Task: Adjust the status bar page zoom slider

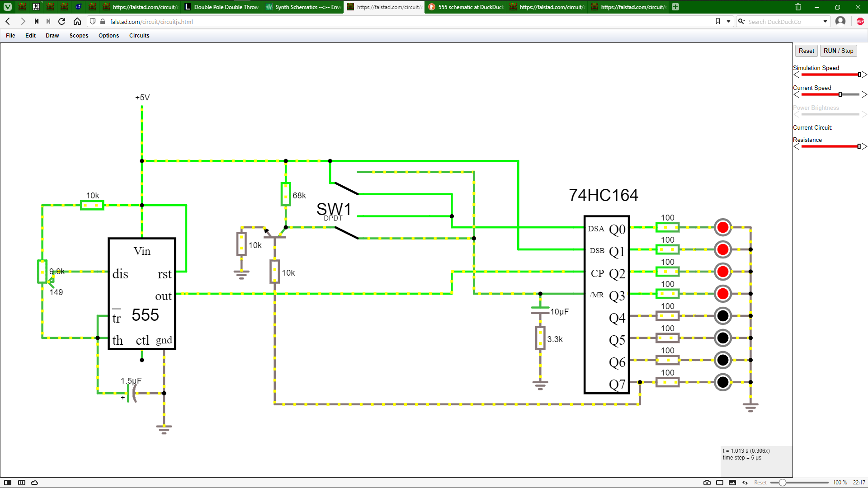Action: [x=799, y=483]
